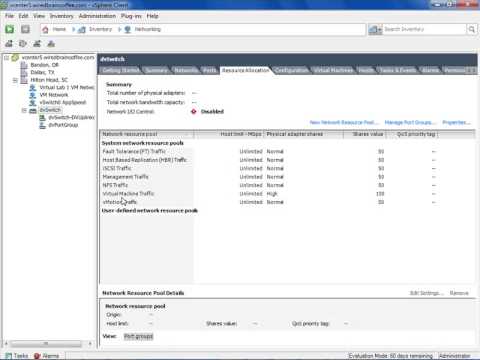Viewport: 480px width, 360px height.
Task: Click the Port groups view button
Action: click(x=138, y=336)
